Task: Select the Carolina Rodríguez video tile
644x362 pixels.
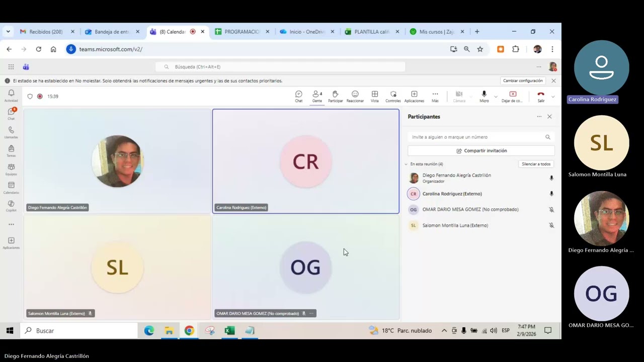Action: click(x=306, y=161)
